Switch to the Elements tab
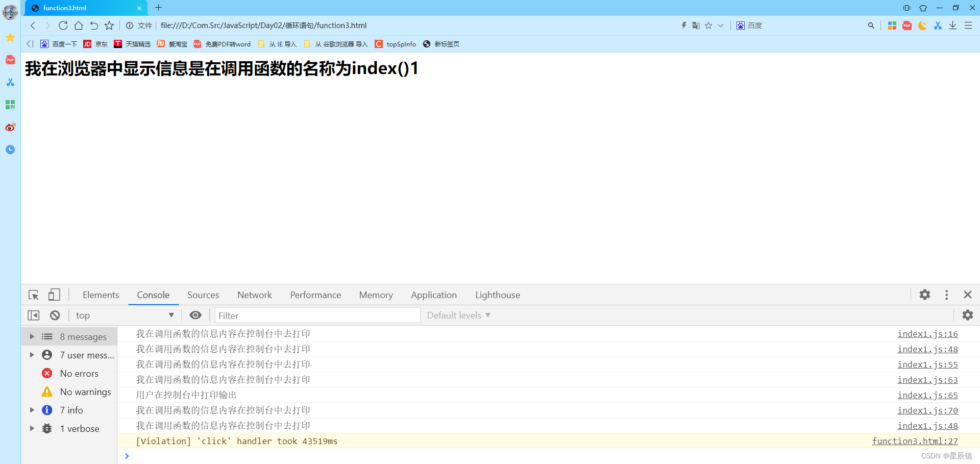 [x=101, y=295]
